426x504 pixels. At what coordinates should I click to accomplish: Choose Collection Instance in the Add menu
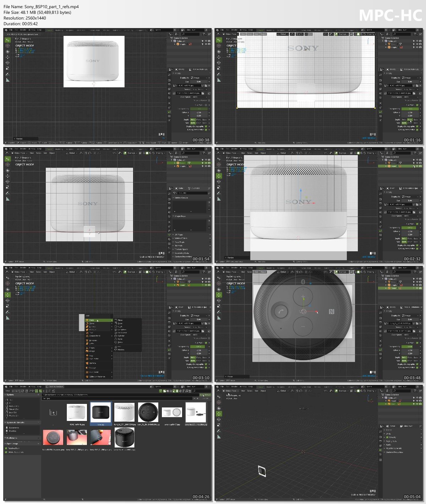coord(99,377)
